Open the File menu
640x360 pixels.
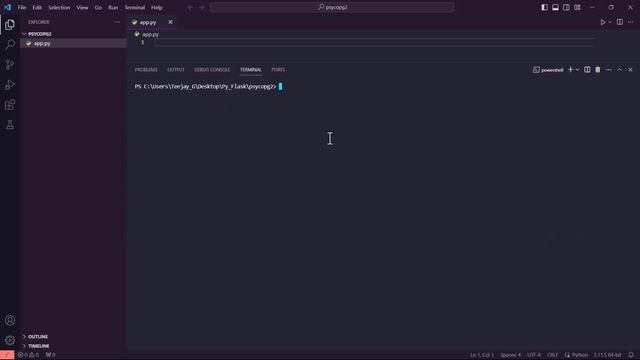[x=22, y=7]
